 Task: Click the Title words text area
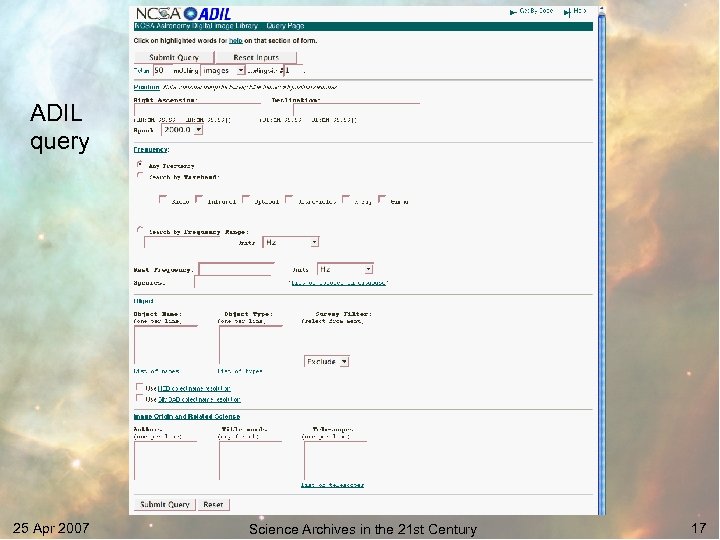250,461
